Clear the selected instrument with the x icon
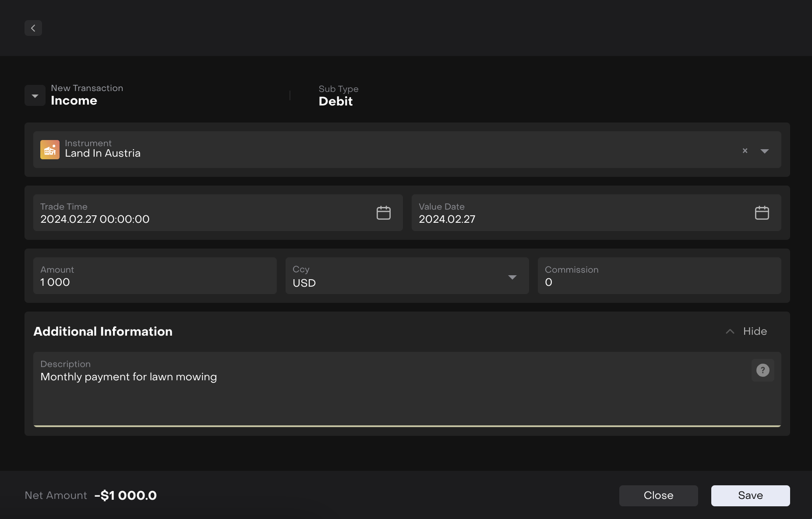Screen dimensions: 812x519 tap(745, 151)
